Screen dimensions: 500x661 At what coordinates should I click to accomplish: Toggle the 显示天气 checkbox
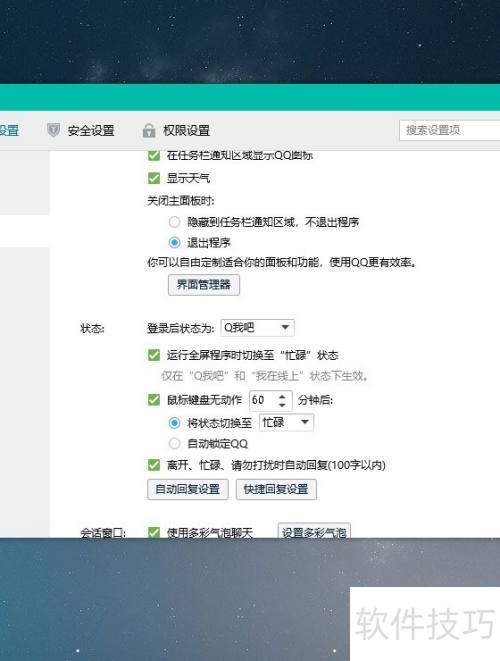154,178
